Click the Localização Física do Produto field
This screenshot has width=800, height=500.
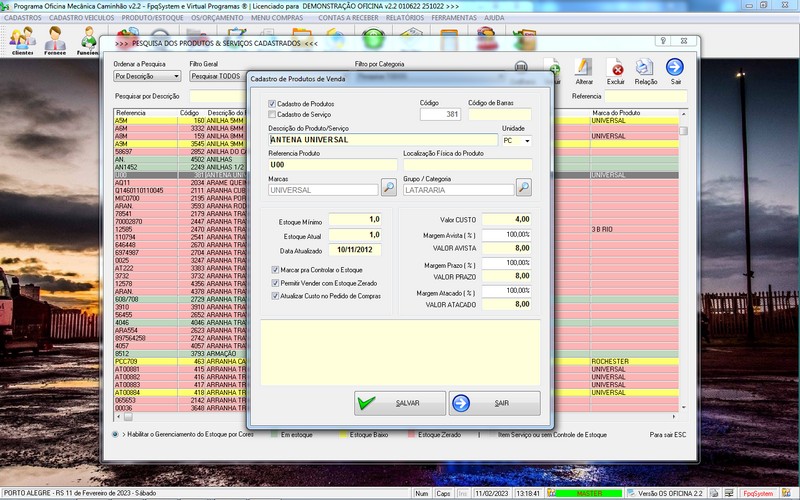click(468, 165)
